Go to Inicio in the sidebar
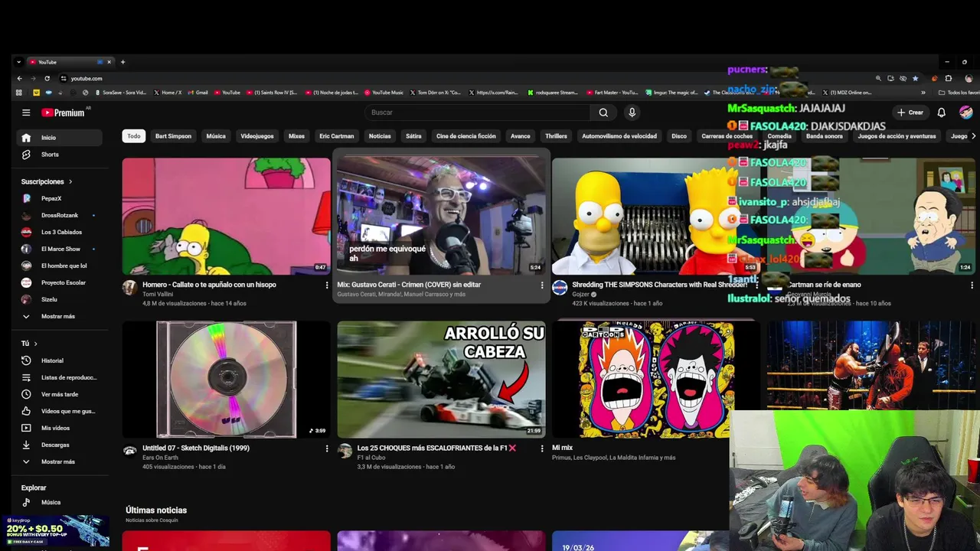The width and height of the screenshot is (980, 551). (60, 138)
